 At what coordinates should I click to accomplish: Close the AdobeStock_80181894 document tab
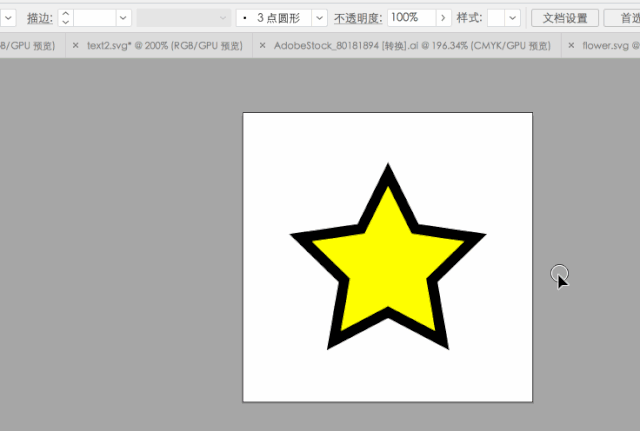click(262, 46)
